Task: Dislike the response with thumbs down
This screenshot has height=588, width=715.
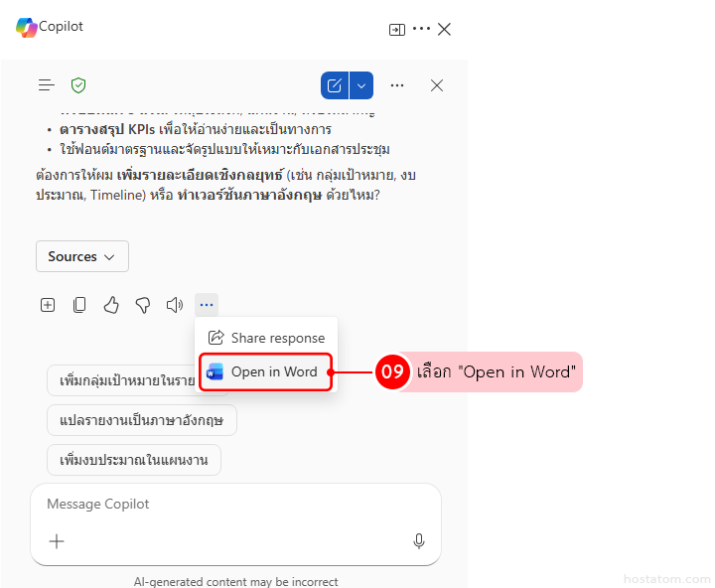Action: [x=143, y=305]
